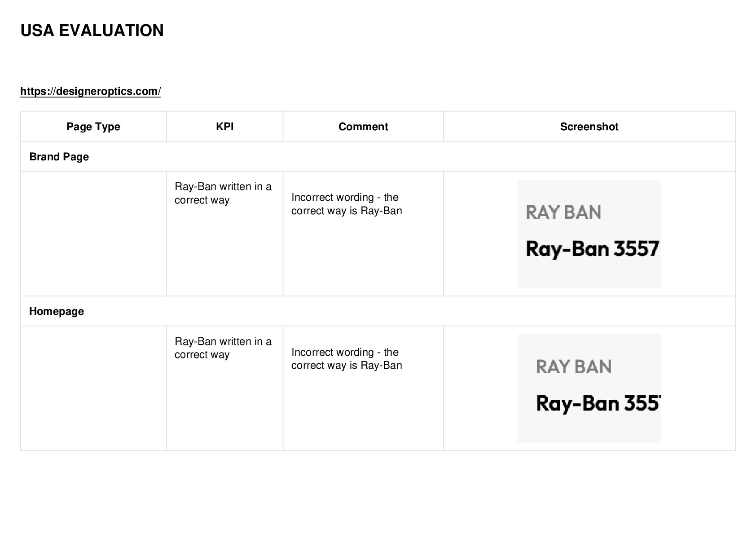756x535 pixels.
Task: Click the empty Page Type cell under Homepage
Action: (x=93, y=388)
